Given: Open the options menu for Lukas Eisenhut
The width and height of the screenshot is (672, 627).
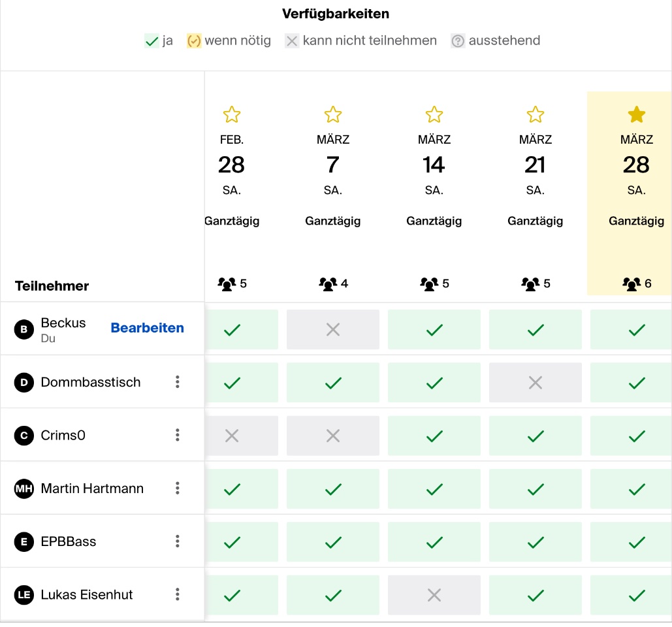Looking at the screenshot, I should 178,594.
